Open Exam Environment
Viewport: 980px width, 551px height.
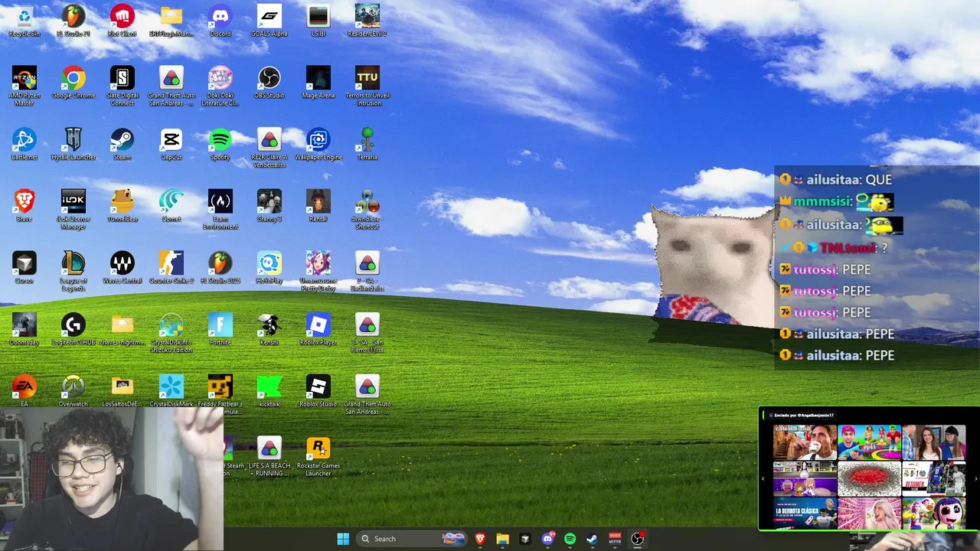[x=220, y=210]
